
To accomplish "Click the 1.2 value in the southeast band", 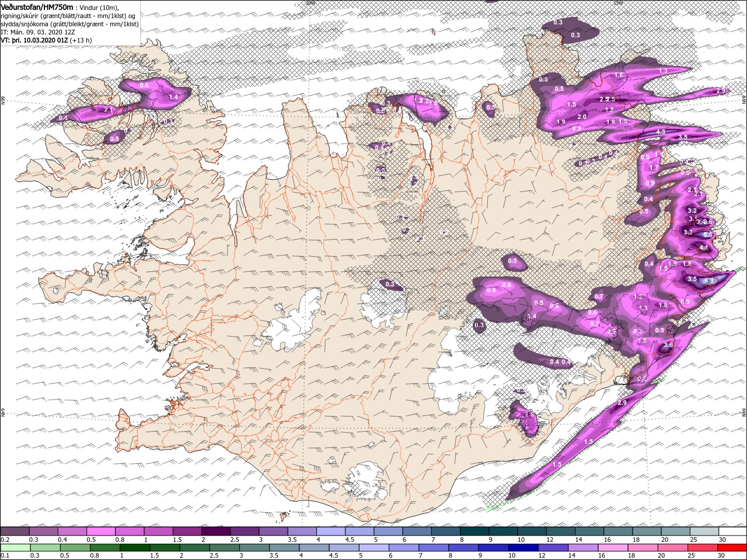I will 638,297.
